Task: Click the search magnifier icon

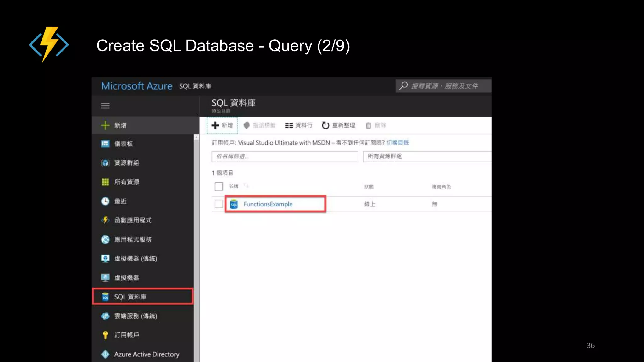Action: point(403,86)
